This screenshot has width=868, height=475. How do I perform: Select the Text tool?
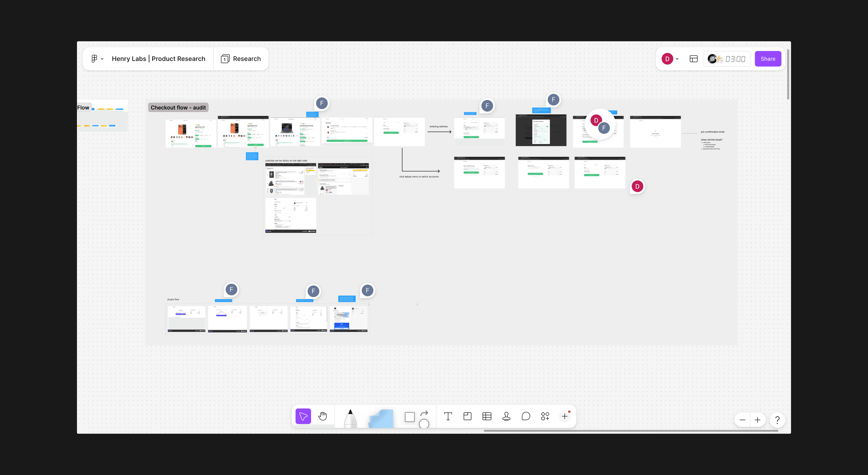pos(448,416)
